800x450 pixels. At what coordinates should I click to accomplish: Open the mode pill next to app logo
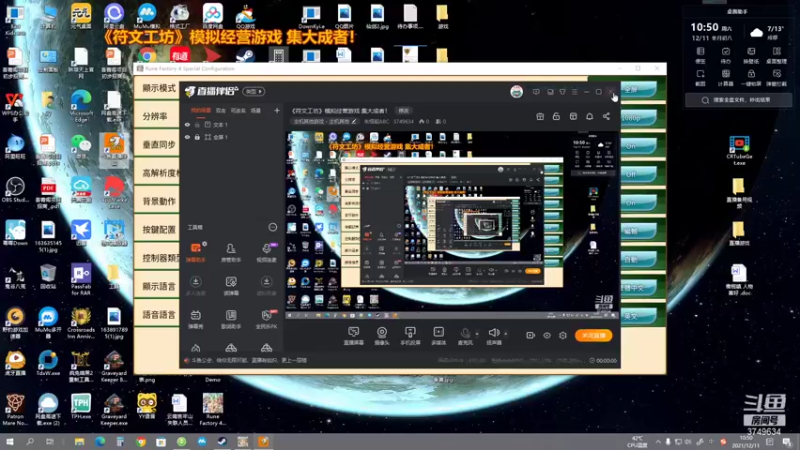click(x=254, y=92)
